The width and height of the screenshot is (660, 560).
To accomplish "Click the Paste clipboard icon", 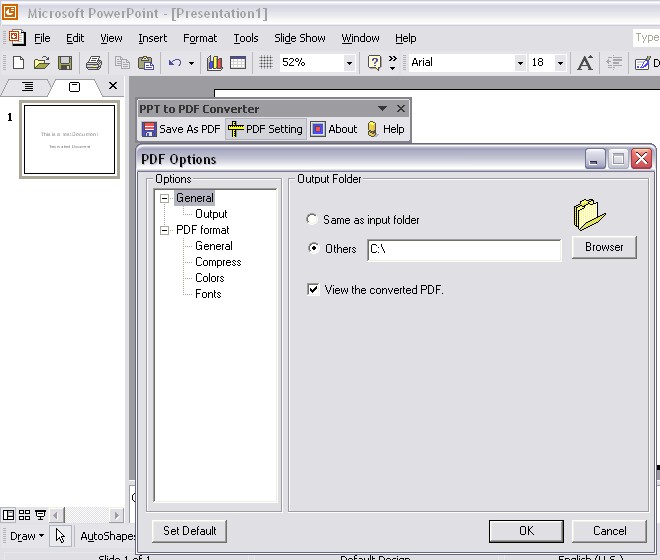I will pyautogui.click(x=146, y=63).
